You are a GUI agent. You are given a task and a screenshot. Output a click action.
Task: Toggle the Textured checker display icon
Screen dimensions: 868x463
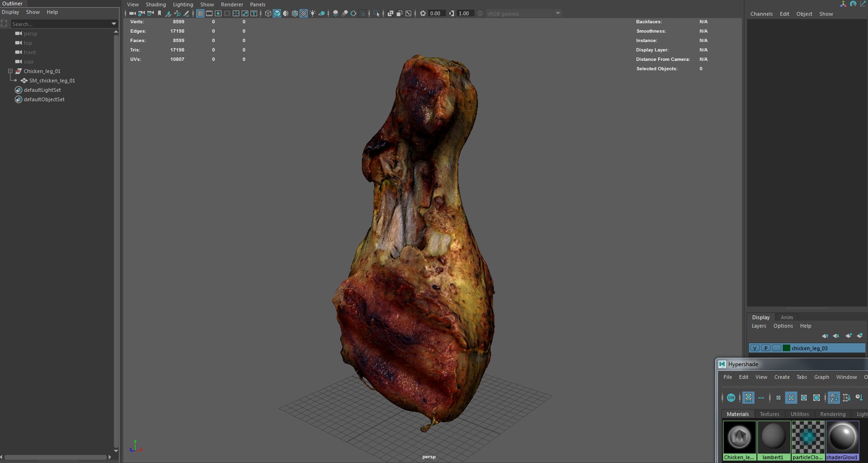tap(303, 14)
